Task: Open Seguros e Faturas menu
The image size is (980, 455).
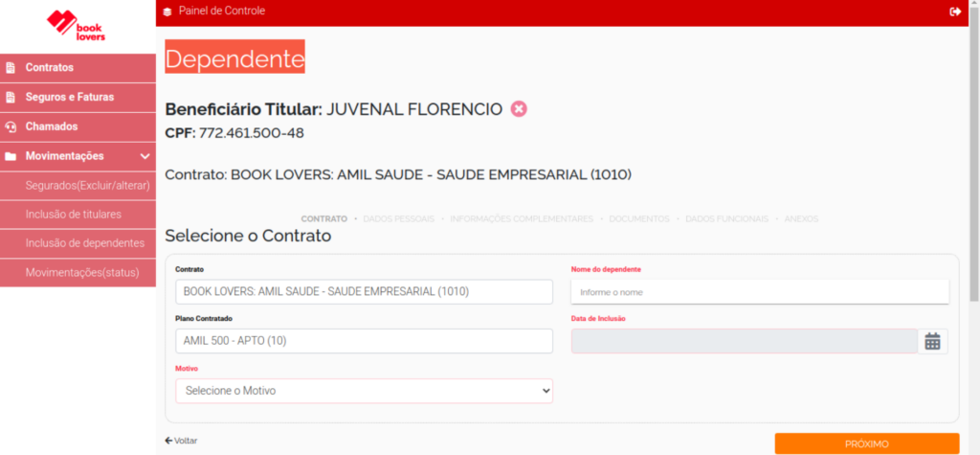Action: point(69,97)
